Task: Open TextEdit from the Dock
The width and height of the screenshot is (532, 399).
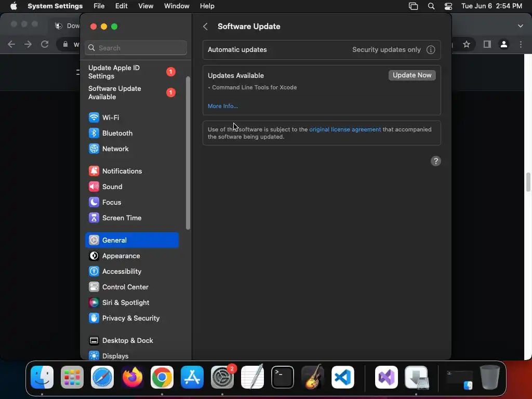Action: [252, 377]
